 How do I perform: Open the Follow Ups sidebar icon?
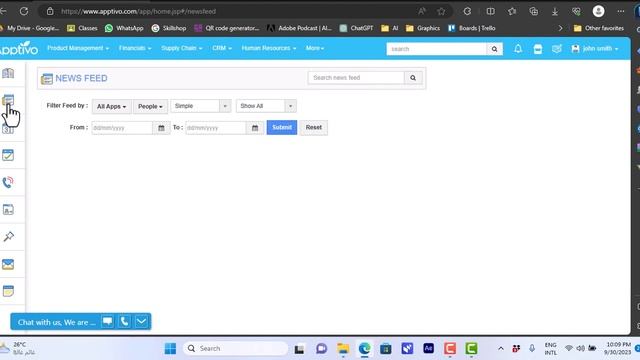coord(8,209)
